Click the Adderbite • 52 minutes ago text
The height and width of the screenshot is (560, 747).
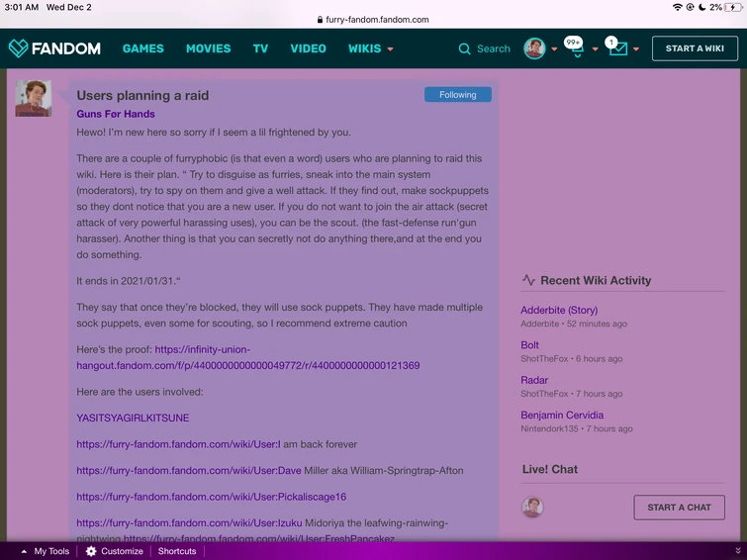coord(574,324)
